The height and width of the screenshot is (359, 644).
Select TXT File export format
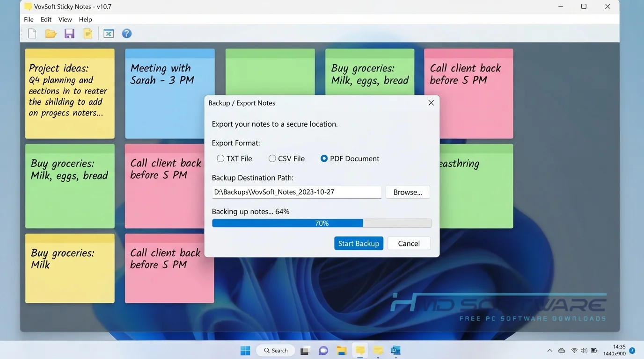(234, 158)
